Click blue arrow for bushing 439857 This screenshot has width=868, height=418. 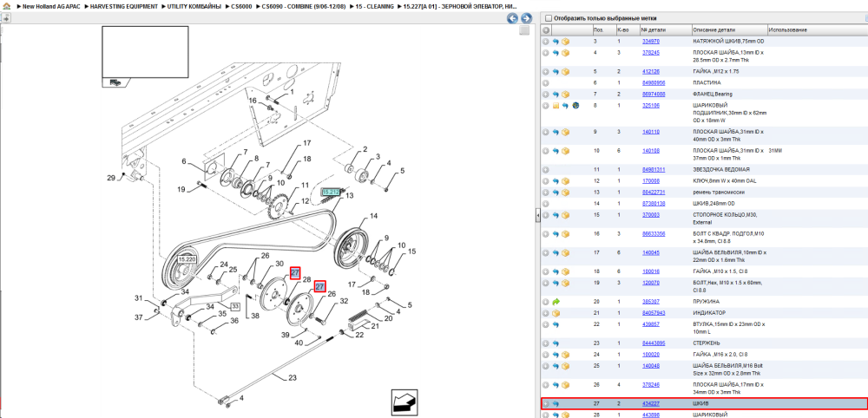[556, 324]
